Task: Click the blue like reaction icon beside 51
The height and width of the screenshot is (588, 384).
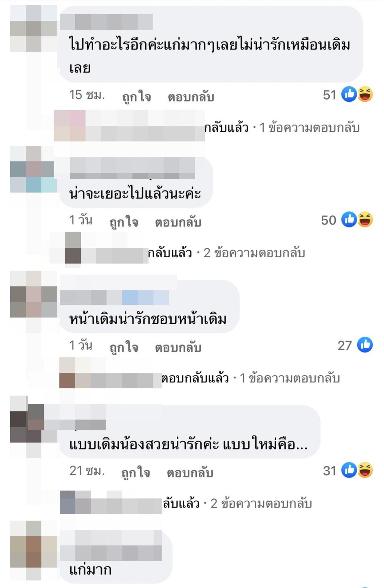Action: pos(349,94)
